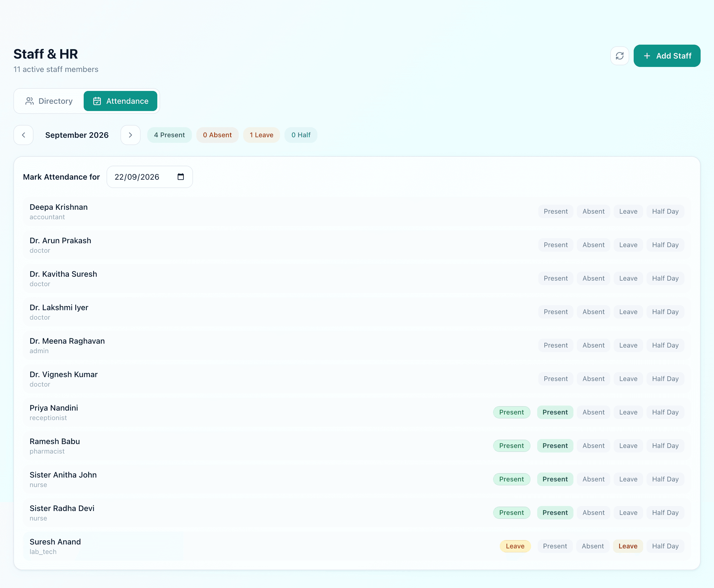The image size is (714, 588).
Task: Click Priya Nandini's selected Present button
Action: [555, 412]
